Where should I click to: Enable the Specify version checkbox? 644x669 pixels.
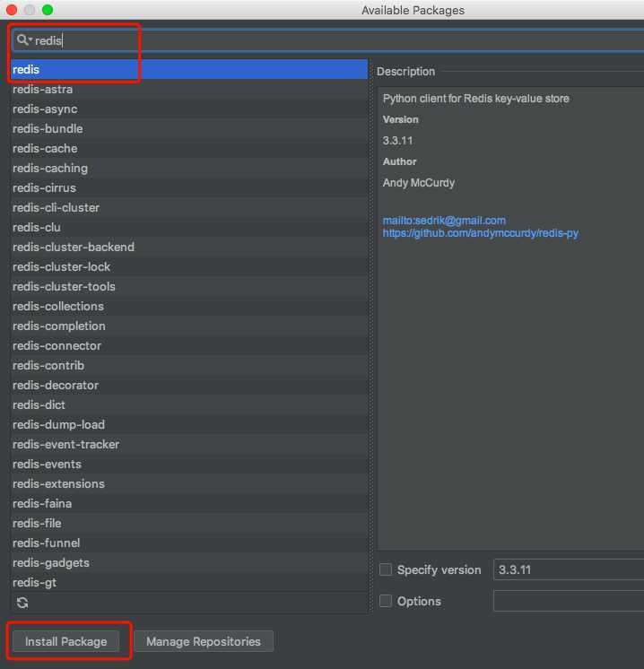coord(386,569)
